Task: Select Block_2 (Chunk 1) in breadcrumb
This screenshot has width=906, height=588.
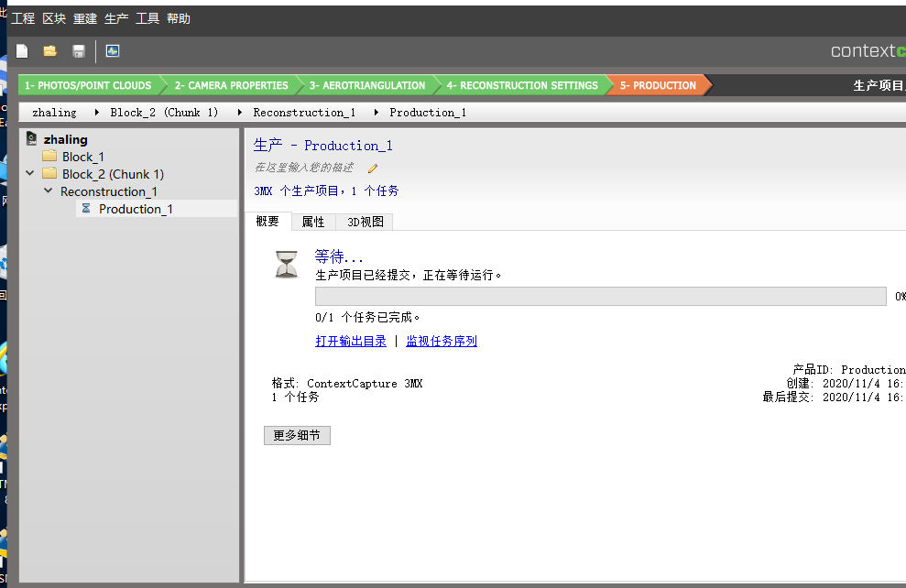Action: pos(164,112)
